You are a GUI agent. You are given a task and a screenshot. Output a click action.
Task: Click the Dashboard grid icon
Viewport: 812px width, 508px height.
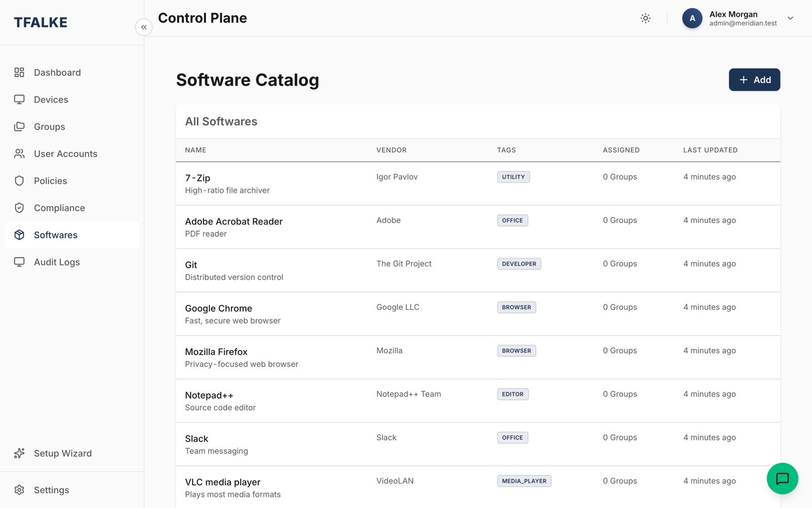19,73
